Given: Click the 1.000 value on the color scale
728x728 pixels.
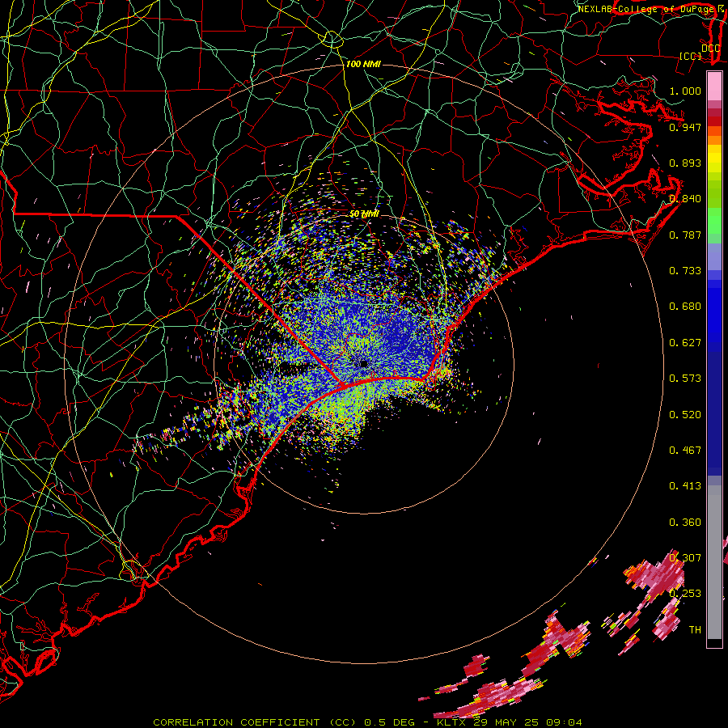Looking at the screenshot, I should pyautogui.click(x=685, y=91).
